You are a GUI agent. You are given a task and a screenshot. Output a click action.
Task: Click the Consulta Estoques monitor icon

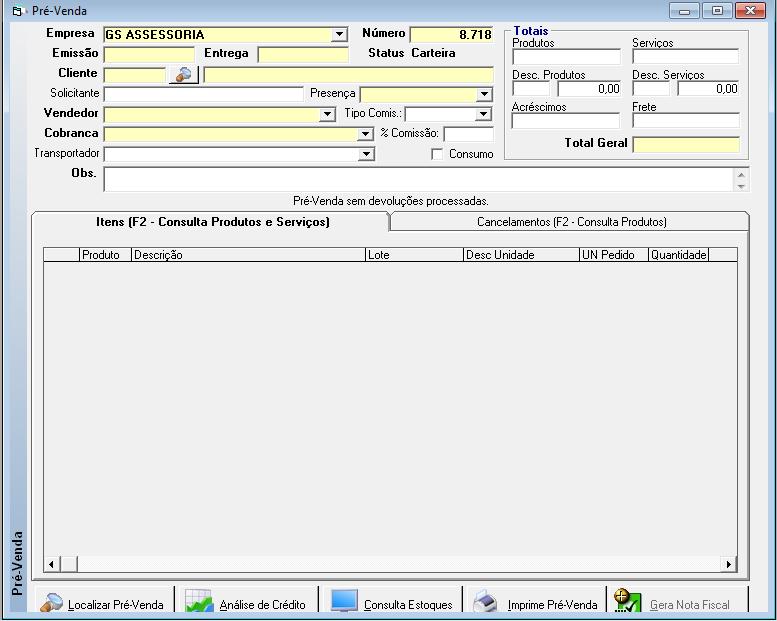pyautogui.click(x=344, y=602)
